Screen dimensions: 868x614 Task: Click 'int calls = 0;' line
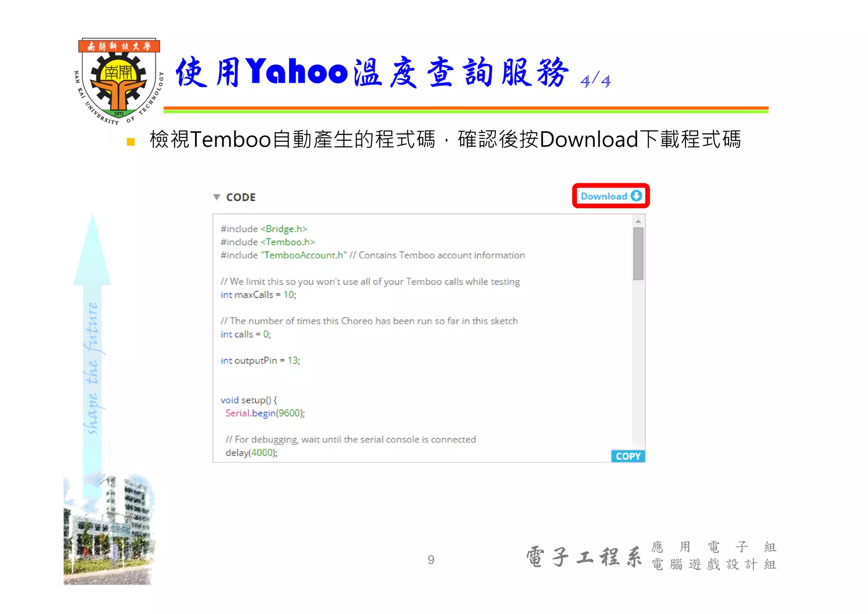[245, 334]
